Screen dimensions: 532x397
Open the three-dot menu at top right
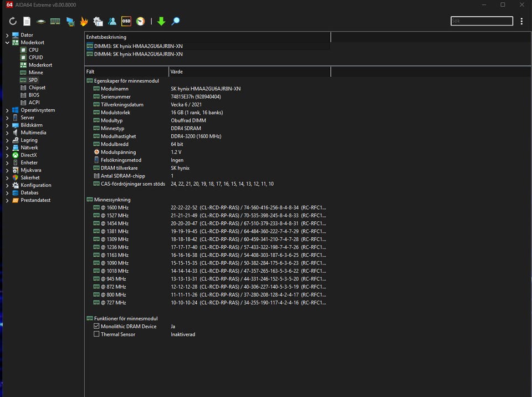click(x=521, y=21)
